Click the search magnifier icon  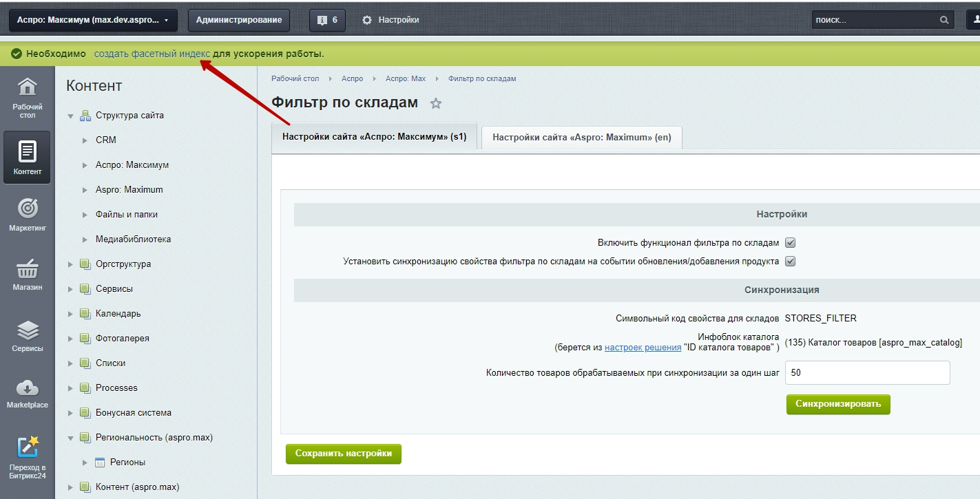tap(945, 20)
